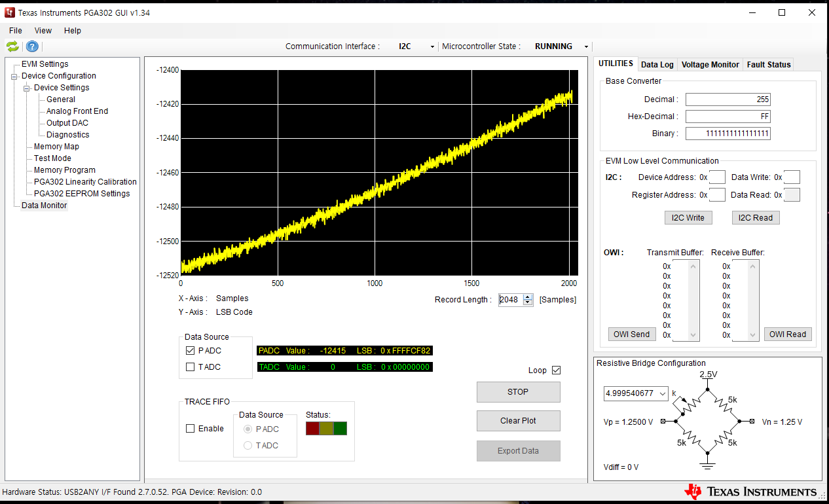Click the STOP button
The image size is (829, 504).
(x=518, y=391)
